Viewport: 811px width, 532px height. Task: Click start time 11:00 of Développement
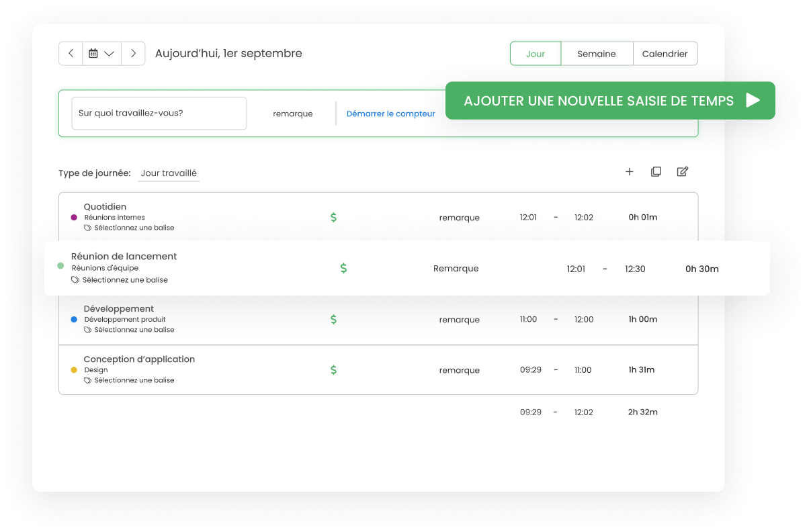(x=528, y=320)
